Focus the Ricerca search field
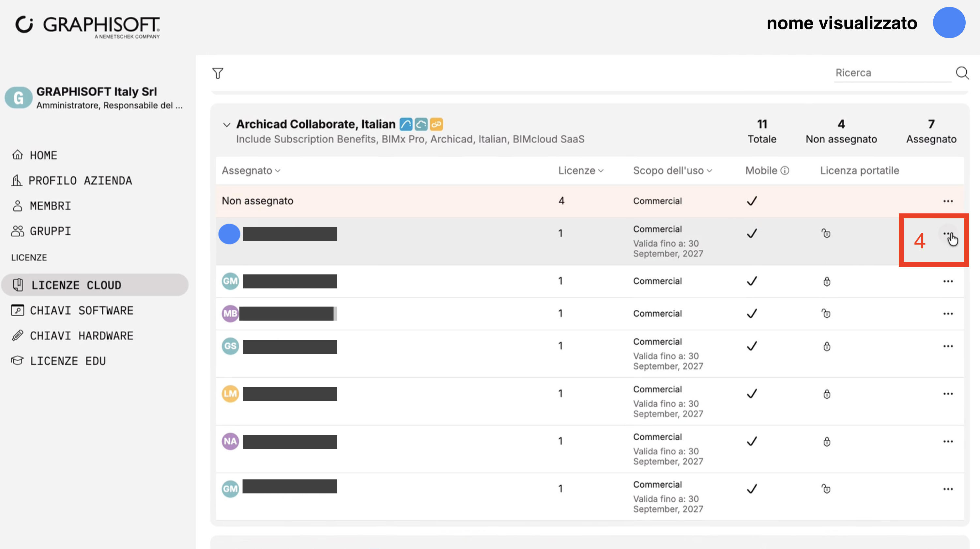The height and width of the screenshot is (549, 980). pyautogui.click(x=893, y=73)
